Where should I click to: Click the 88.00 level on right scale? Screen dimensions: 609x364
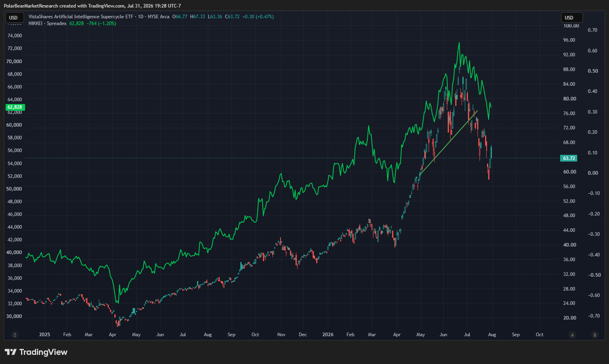(569, 69)
